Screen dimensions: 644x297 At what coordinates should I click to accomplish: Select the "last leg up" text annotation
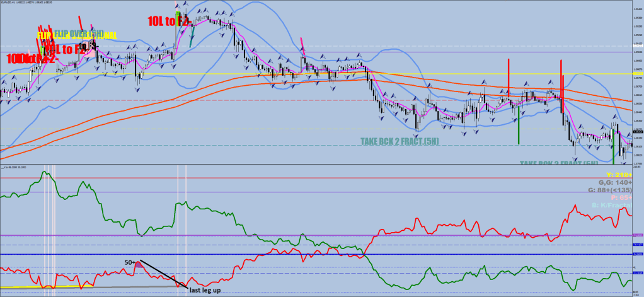205,290
